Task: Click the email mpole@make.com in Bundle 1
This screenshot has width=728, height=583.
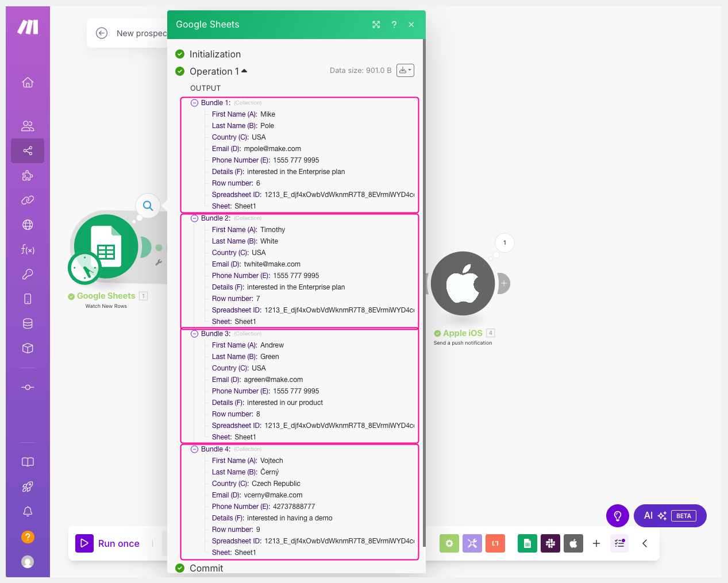Action: 272,149
